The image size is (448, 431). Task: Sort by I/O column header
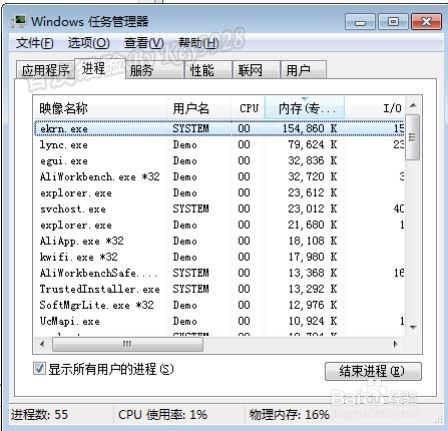(x=375, y=108)
